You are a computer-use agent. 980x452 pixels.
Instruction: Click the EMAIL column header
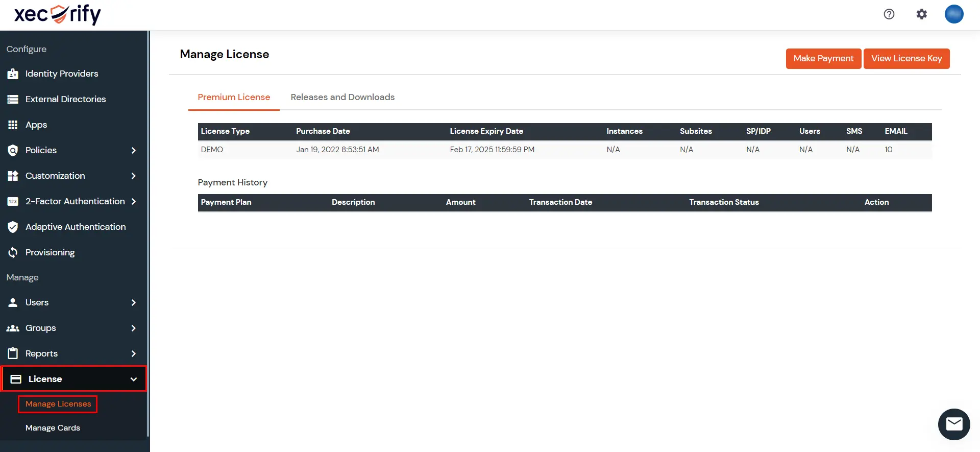point(896,131)
